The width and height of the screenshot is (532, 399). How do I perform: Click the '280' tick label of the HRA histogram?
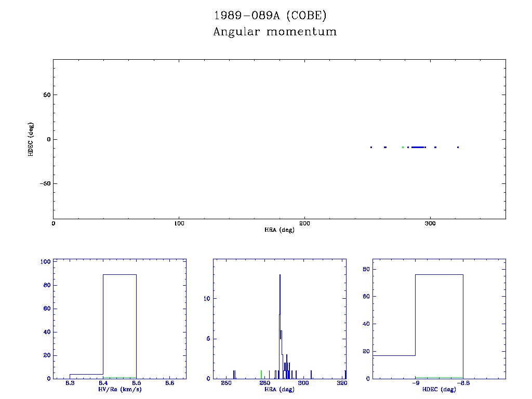(265, 383)
